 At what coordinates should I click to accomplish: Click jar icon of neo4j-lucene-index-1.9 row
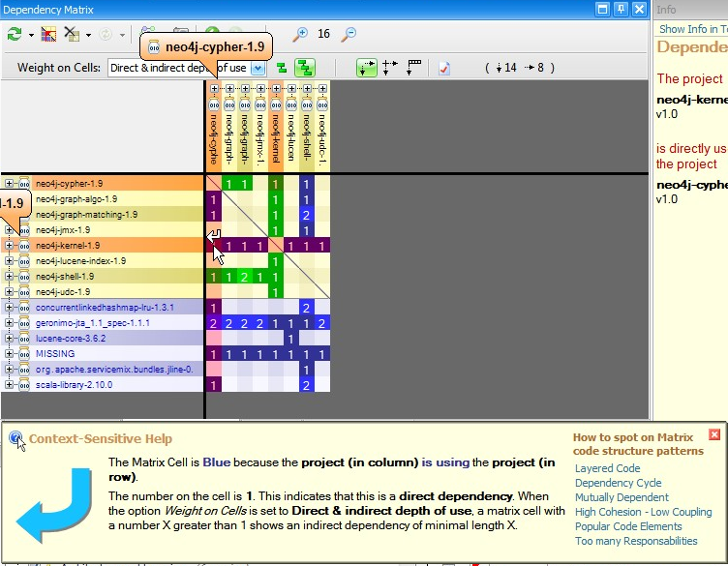(x=24, y=260)
